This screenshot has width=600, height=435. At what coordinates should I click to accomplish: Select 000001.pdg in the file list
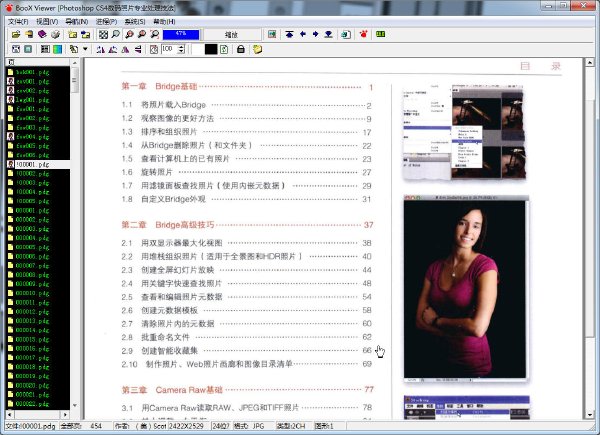click(32, 210)
